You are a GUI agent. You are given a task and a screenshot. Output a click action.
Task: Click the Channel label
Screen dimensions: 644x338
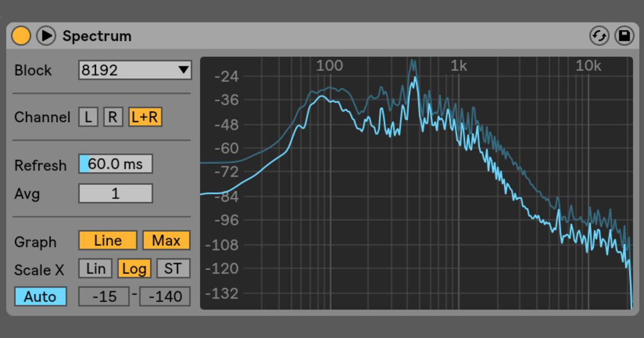[42, 117]
